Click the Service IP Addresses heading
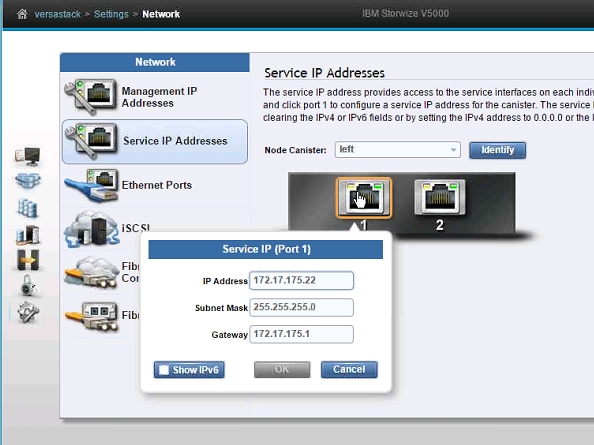594x445 pixels. (324, 73)
